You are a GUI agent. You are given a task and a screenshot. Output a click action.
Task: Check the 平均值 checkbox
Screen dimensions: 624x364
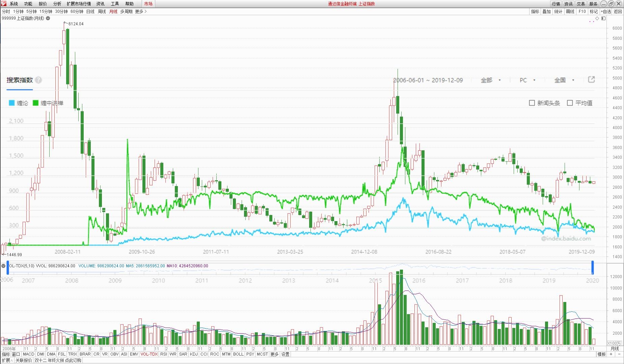point(570,103)
